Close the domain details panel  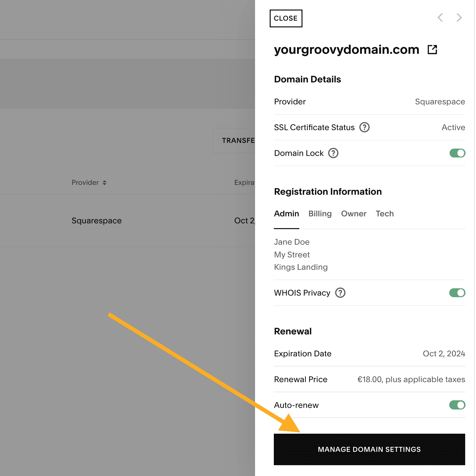click(x=286, y=18)
